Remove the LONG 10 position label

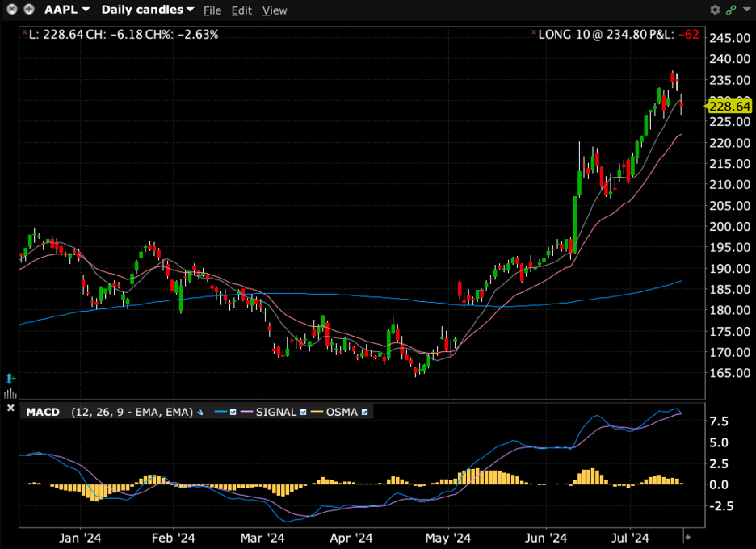[x=534, y=32]
